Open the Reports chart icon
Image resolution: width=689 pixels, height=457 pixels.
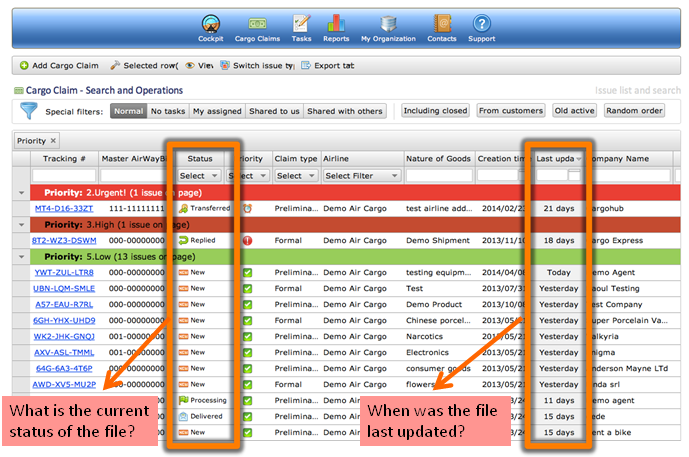pyautogui.click(x=336, y=23)
